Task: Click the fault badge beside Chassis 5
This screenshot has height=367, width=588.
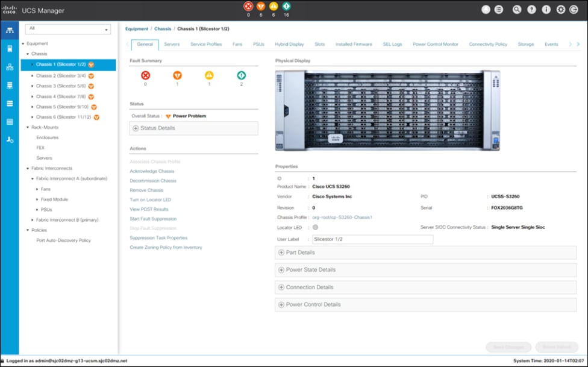Action: click(94, 107)
